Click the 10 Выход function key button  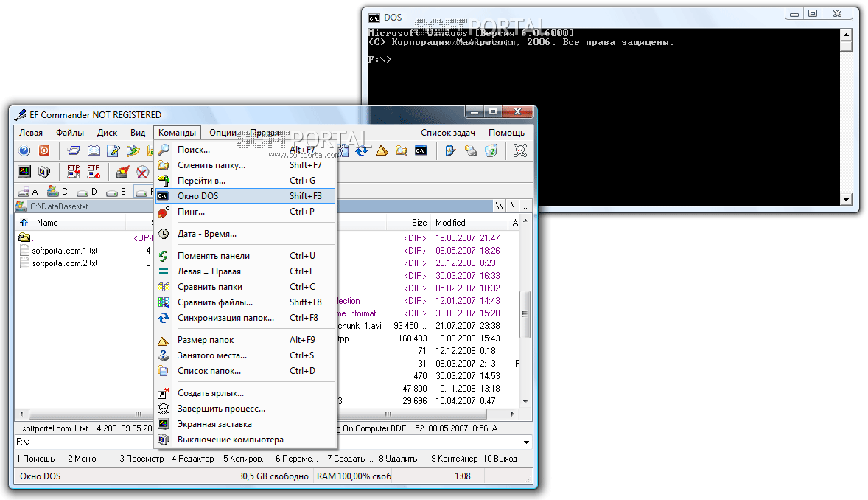500,459
